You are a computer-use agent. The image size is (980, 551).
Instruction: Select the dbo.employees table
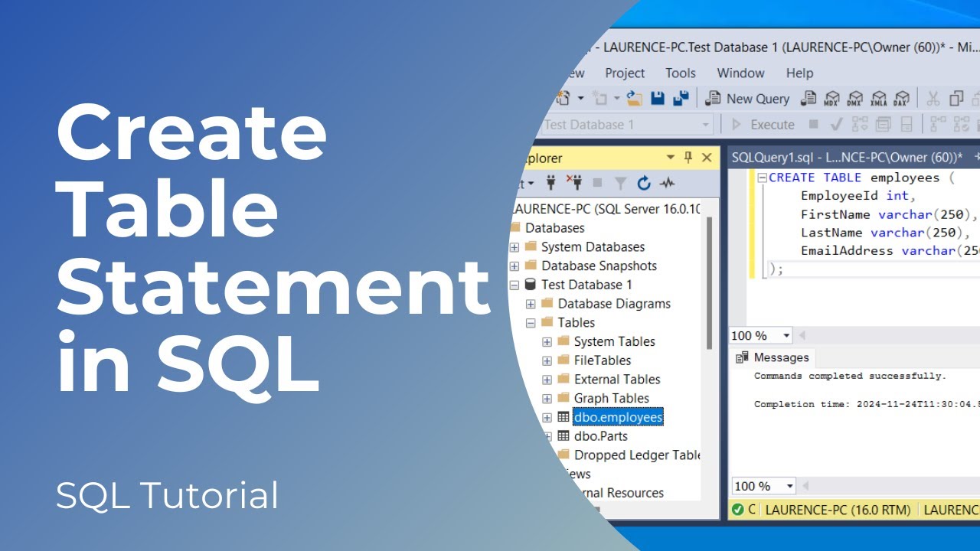[617, 417]
